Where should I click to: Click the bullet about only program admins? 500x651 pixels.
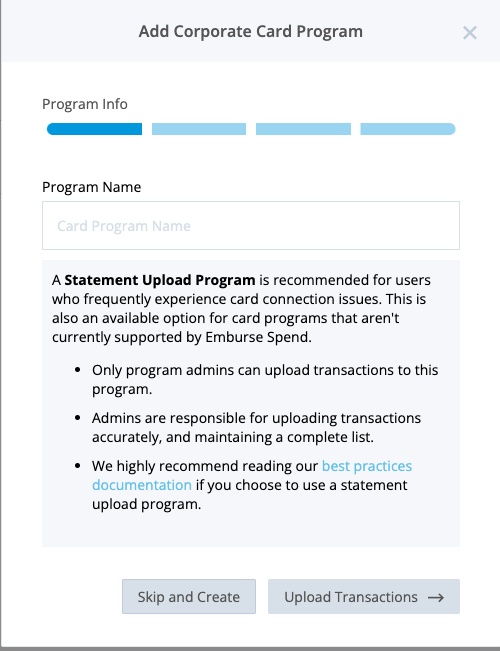pos(265,379)
